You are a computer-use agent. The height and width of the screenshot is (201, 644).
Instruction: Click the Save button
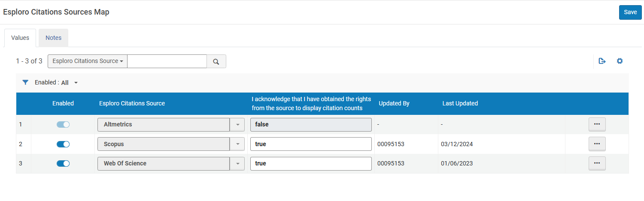click(630, 12)
